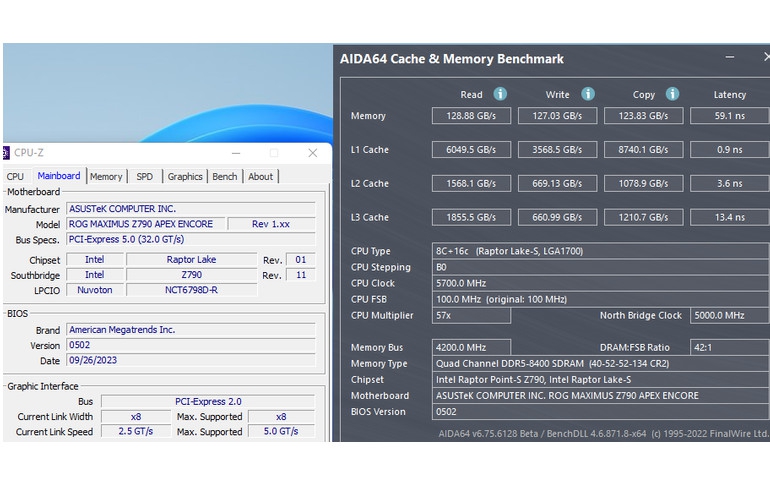The width and height of the screenshot is (770, 484).
Task: Select the Mainboard tab in CPU-Z
Action: point(59,176)
